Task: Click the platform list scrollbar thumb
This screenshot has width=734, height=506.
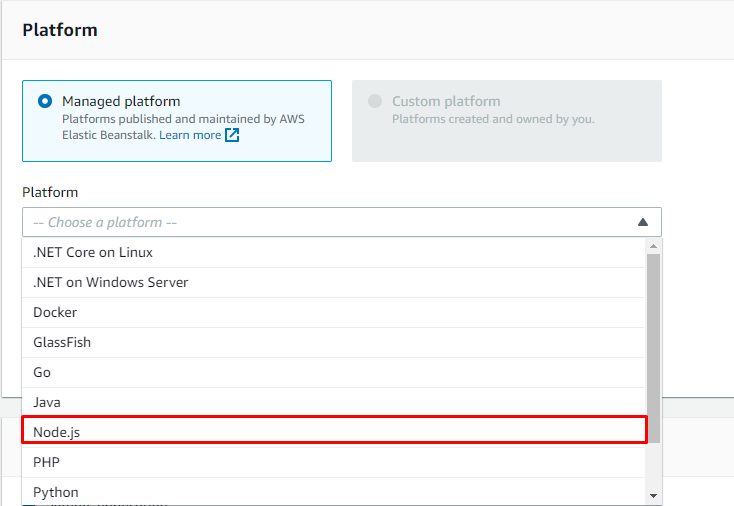Action: tap(653, 348)
